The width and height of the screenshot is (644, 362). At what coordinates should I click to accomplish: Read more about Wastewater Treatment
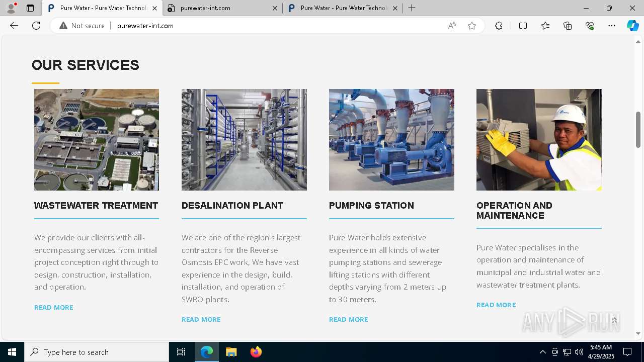[54, 307]
